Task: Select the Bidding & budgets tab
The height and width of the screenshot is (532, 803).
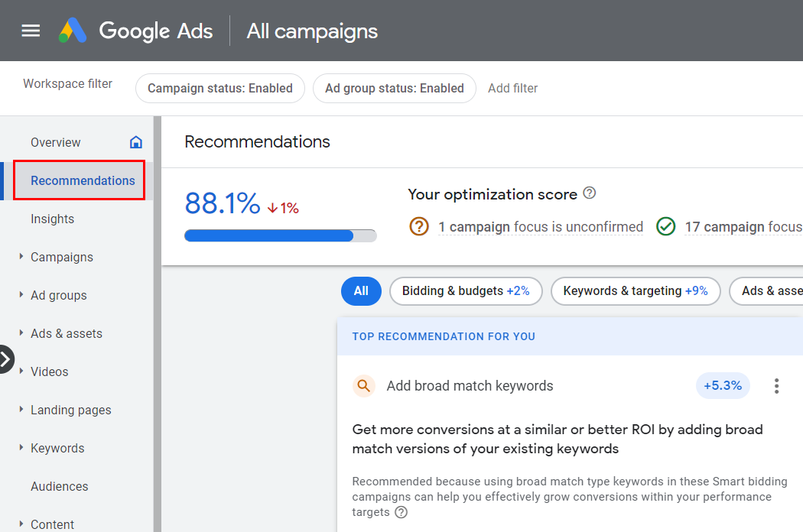Action: [x=466, y=291]
